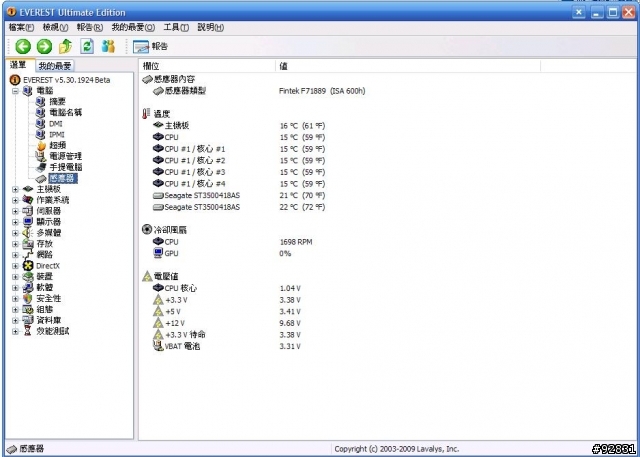Click the green Forward arrow toolbar icon
Viewport: 640px width, 457px height.
[x=44, y=47]
